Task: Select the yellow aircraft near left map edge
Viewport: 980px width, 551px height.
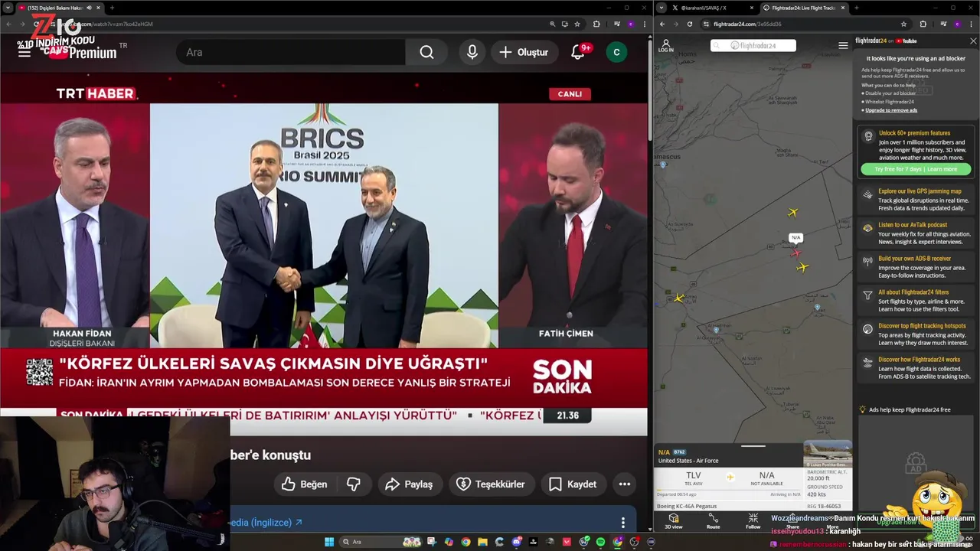Action: click(x=678, y=298)
